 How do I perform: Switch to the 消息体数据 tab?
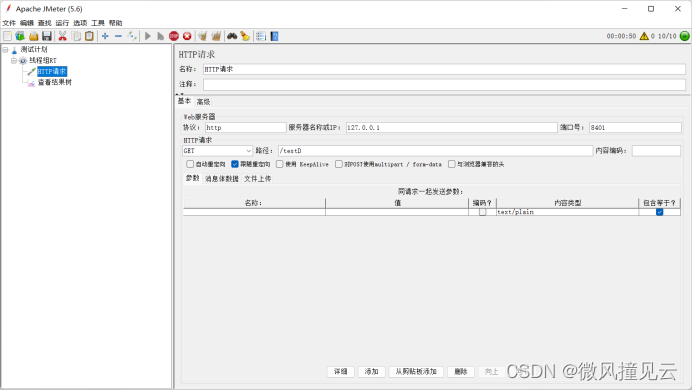coord(222,179)
